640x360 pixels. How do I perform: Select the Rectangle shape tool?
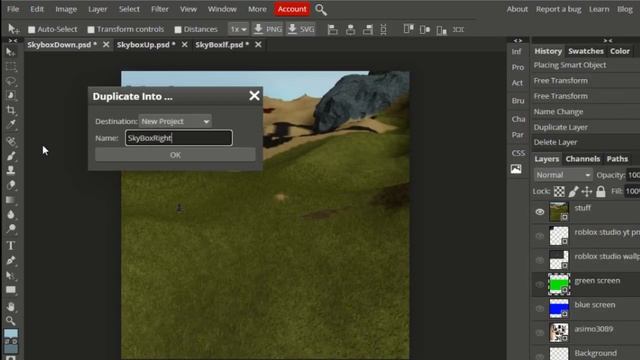(11, 290)
